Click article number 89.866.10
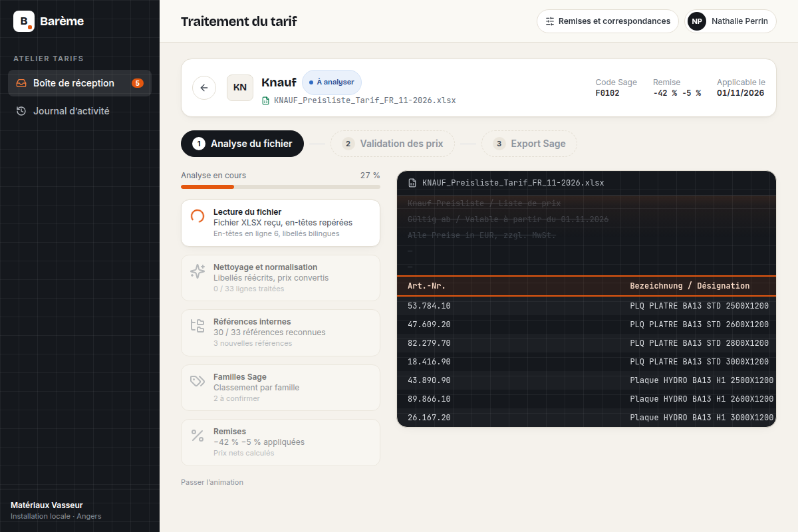The width and height of the screenshot is (798, 532). click(429, 399)
